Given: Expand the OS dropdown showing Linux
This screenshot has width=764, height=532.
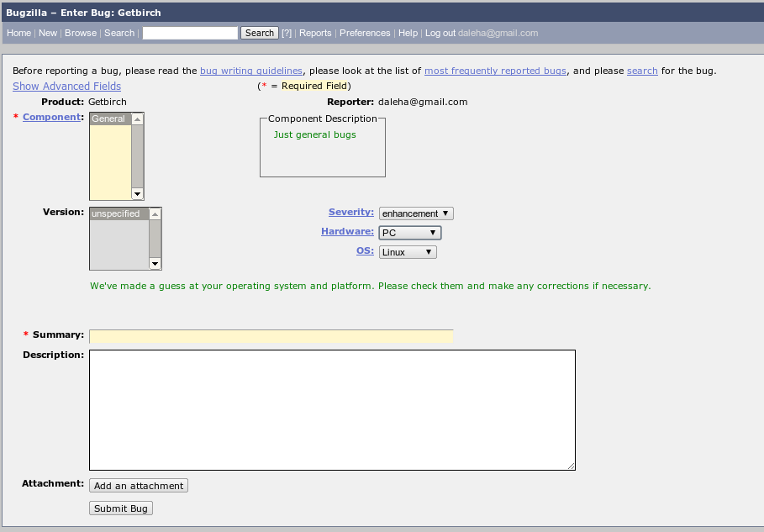Looking at the screenshot, I should (x=408, y=252).
